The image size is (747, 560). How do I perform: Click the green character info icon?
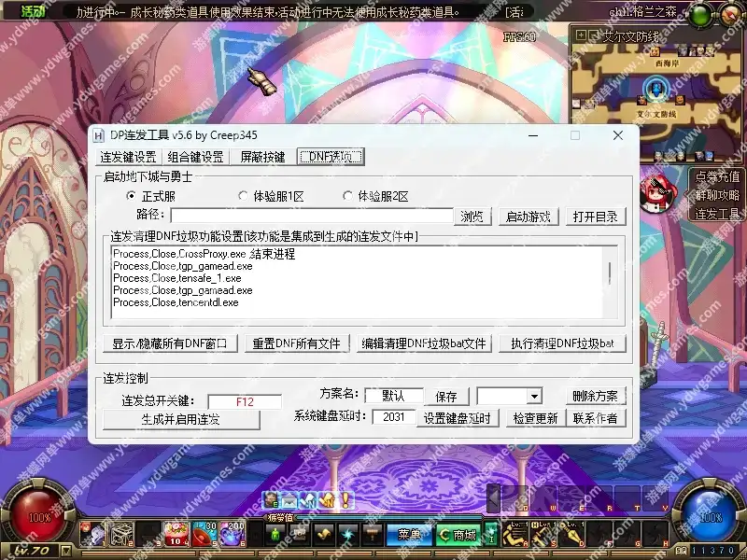tap(275, 535)
